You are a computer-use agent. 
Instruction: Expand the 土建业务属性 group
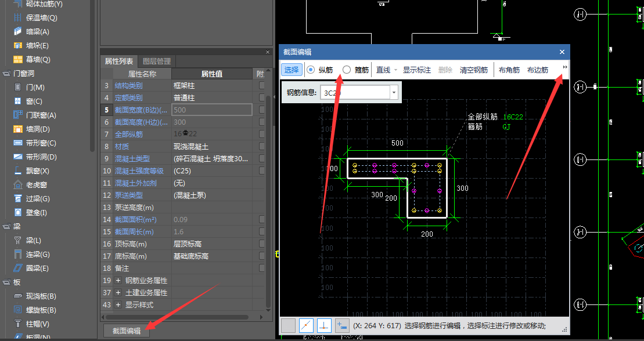tap(118, 293)
